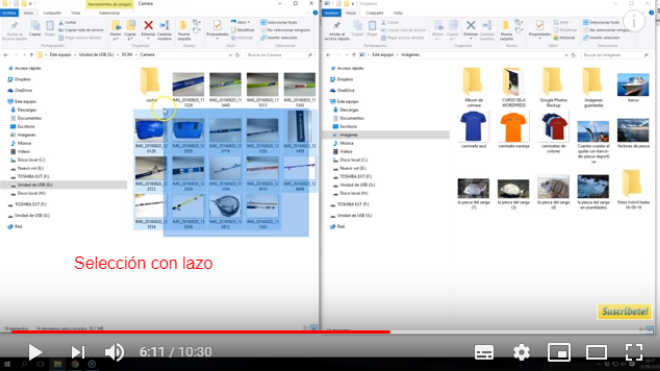Viewport: 660px width, 371px height.
Task: Open the video info card icon
Action: pyautogui.click(x=633, y=21)
